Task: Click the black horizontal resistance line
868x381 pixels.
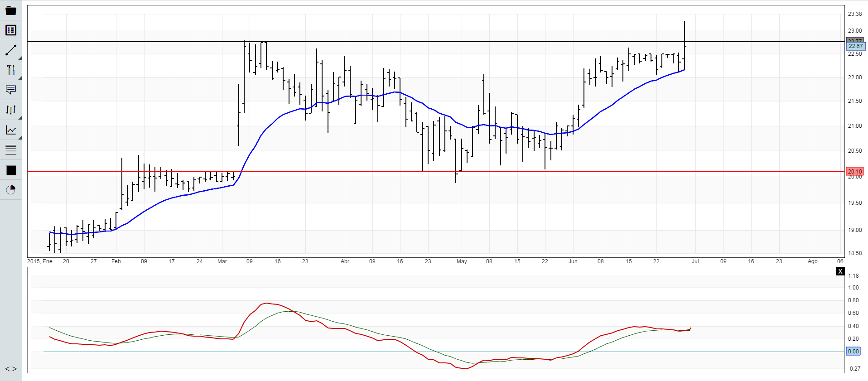Action: 435,42
